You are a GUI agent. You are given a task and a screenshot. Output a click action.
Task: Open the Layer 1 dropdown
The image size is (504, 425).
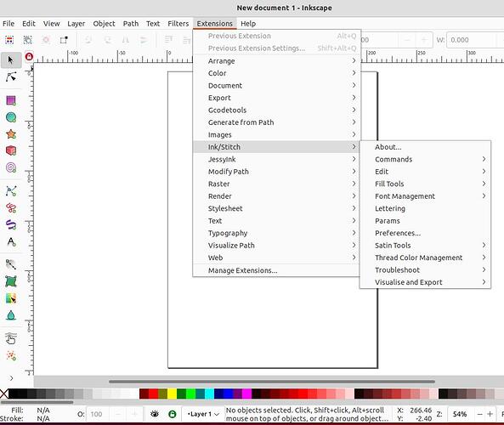(x=203, y=414)
